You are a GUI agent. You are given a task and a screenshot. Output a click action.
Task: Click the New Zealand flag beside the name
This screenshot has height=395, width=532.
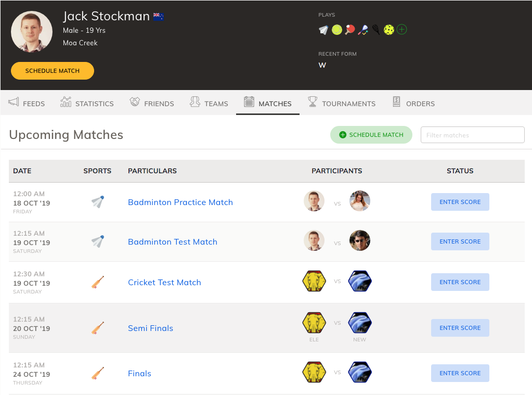point(159,16)
